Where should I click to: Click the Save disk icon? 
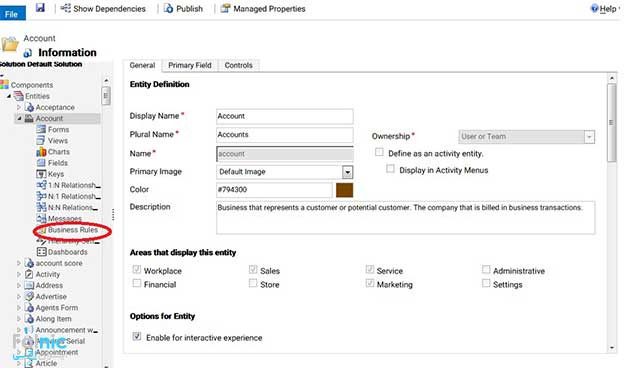click(x=40, y=7)
